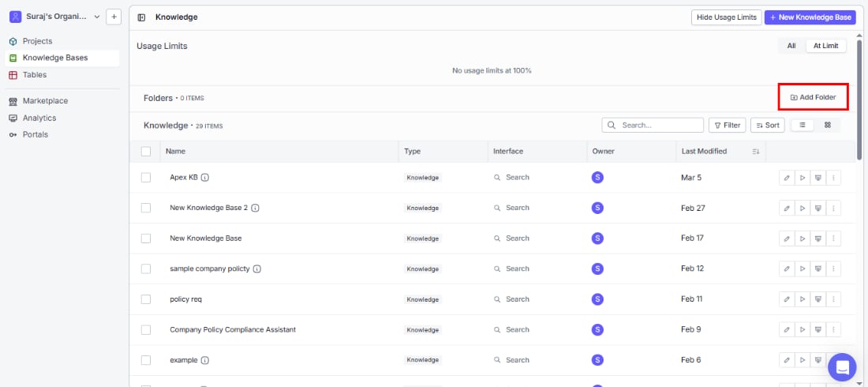Click the info icon next to example
Image resolution: width=868 pixels, height=387 pixels.
[205, 360]
